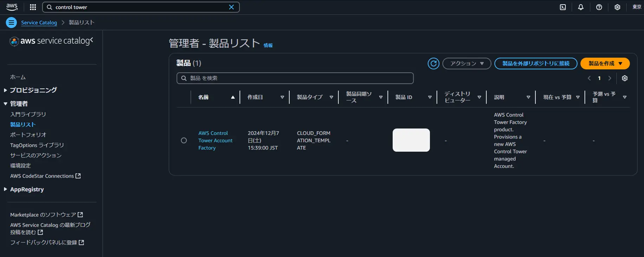
Task: Expand the AppRegistry section
Action: [x=24, y=189]
